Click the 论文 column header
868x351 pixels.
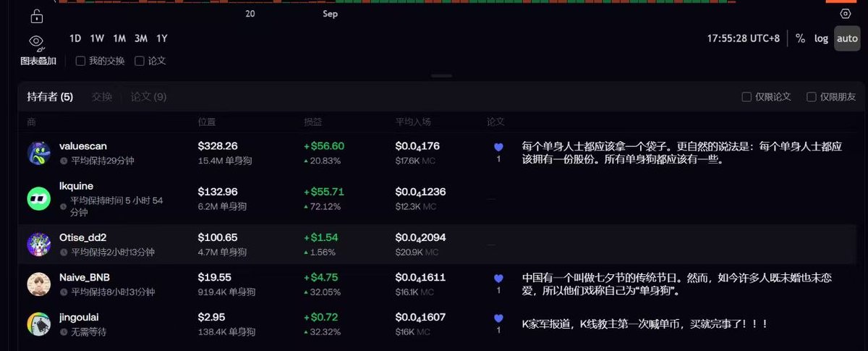pyautogui.click(x=495, y=122)
